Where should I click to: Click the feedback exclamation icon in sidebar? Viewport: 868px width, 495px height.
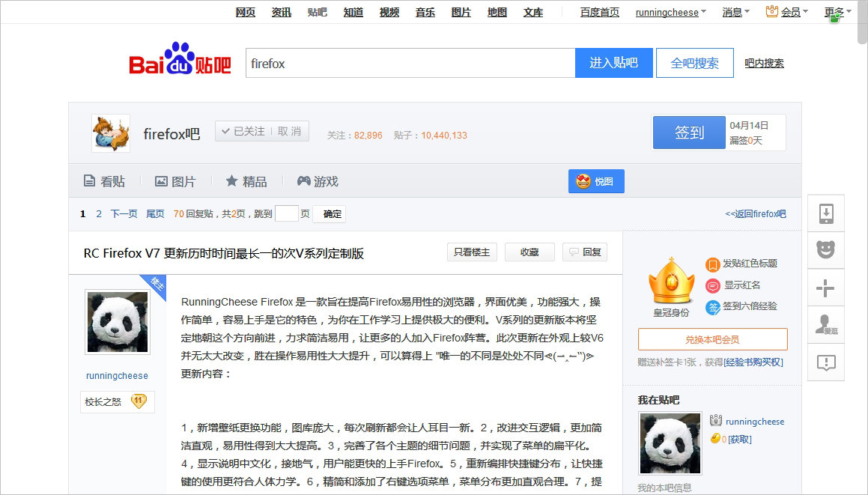[826, 362]
